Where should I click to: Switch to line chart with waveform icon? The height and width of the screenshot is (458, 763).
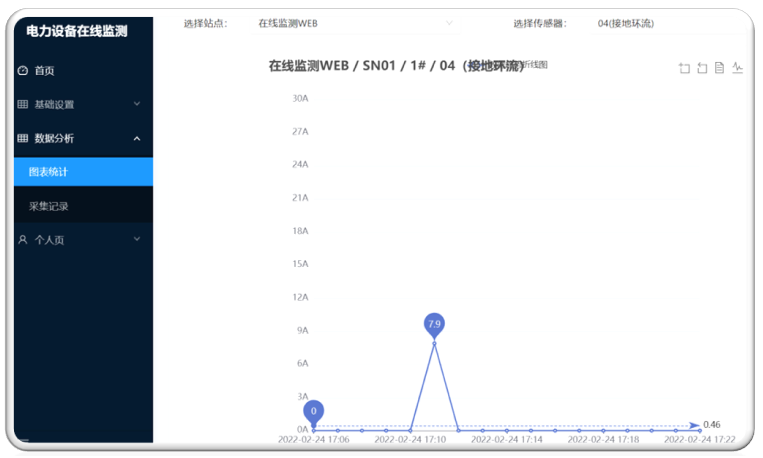click(737, 68)
